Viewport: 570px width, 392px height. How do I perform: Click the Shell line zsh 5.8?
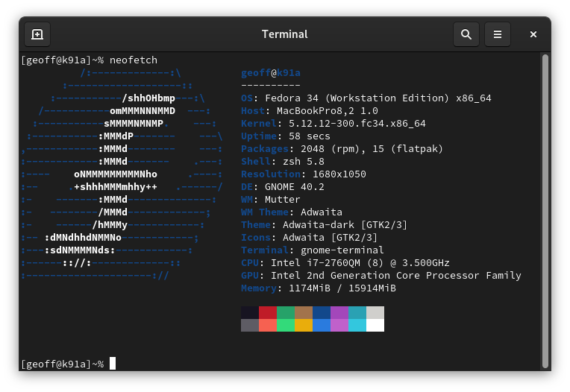coord(283,162)
